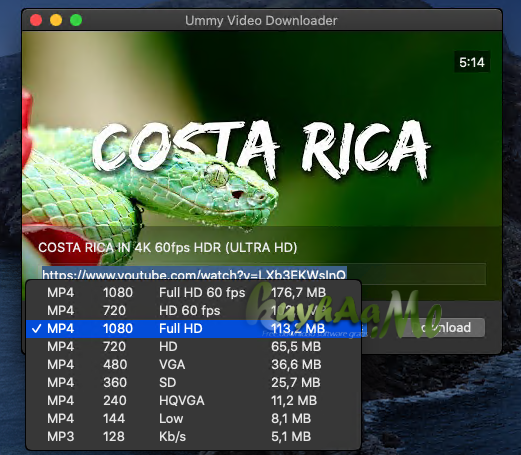
Task: Select MP4 720 HD 65,5 MB option
Action: pyautogui.click(x=193, y=347)
